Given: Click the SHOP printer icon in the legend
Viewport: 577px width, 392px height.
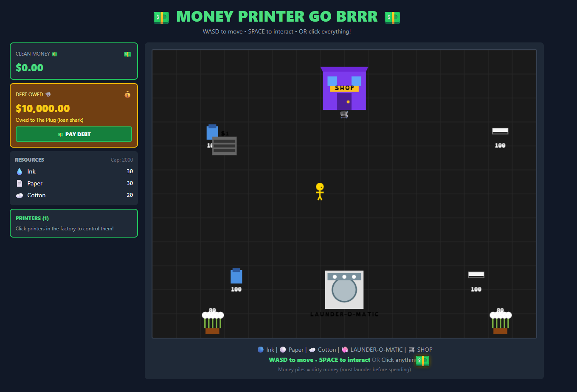Looking at the screenshot, I should (x=411, y=350).
